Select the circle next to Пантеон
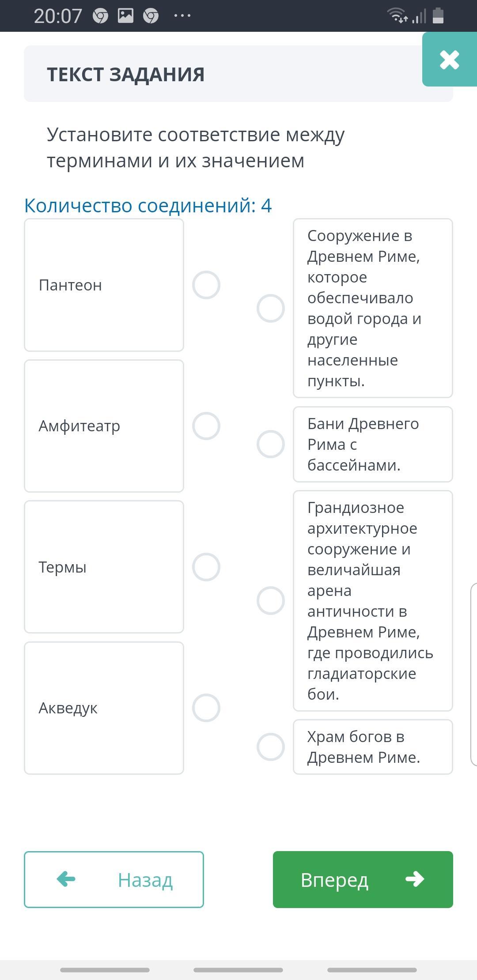The width and height of the screenshot is (477, 980). 206,285
